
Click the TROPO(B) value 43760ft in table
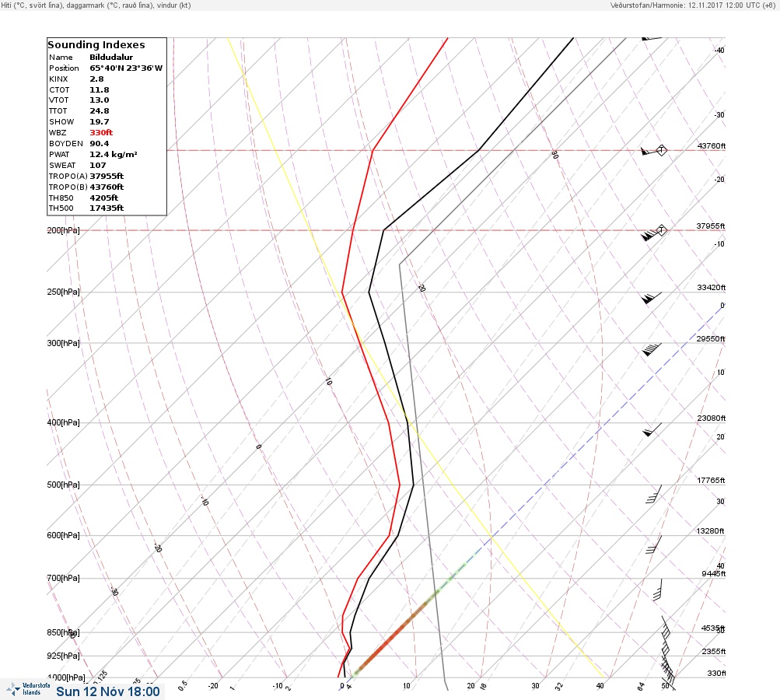(x=107, y=187)
